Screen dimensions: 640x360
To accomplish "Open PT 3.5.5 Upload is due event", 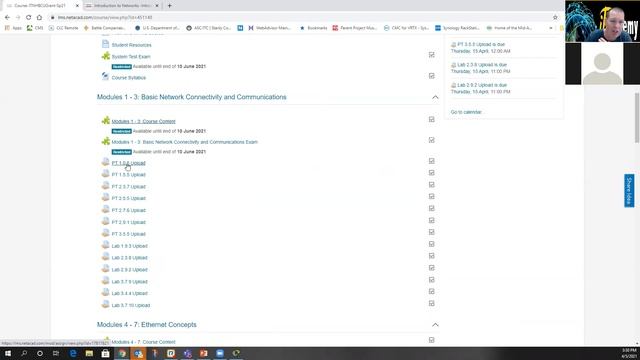I will [481, 44].
